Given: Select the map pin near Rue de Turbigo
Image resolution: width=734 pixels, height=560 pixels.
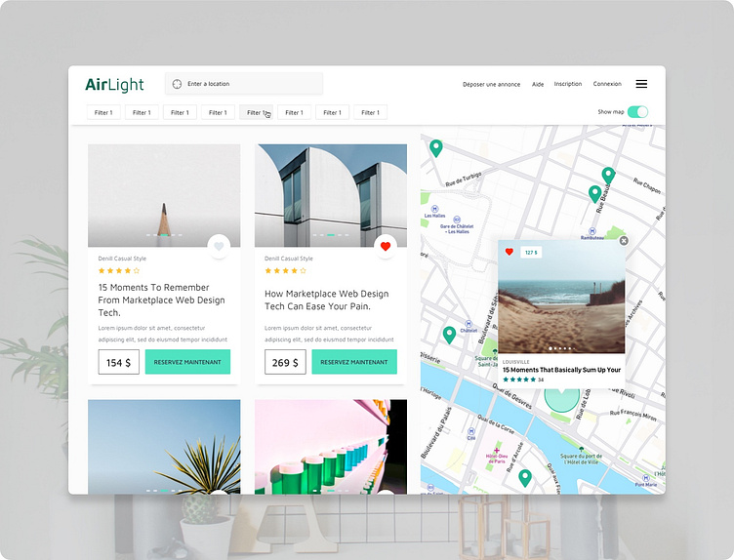Looking at the screenshot, I should 436,147.
